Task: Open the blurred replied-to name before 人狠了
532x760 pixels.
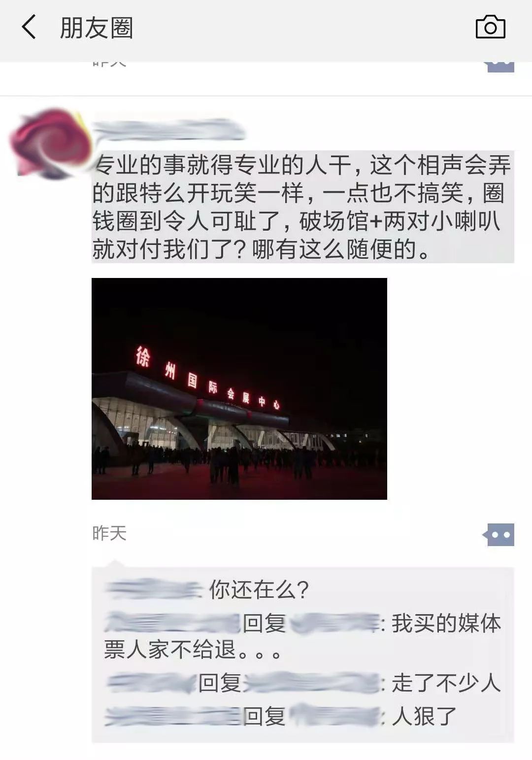Action: tap(335, 716)
